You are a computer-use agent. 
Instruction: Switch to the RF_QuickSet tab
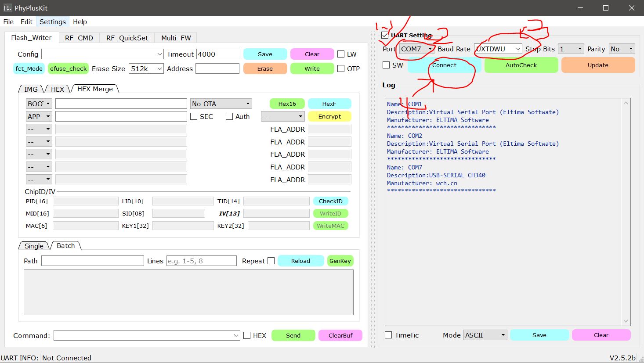tap(127, 38)
